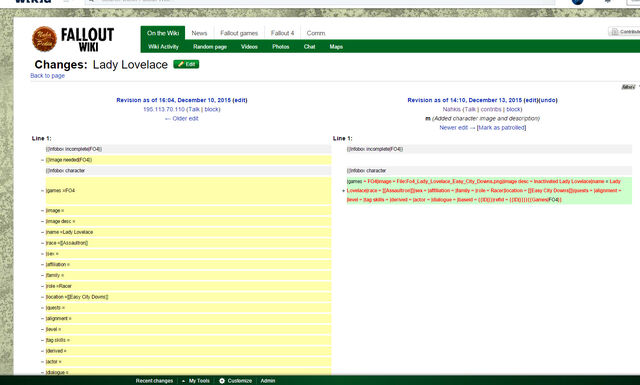The image size is (640, 385).
Task: Click block link for Nahkis
Action: pos(513,109)
